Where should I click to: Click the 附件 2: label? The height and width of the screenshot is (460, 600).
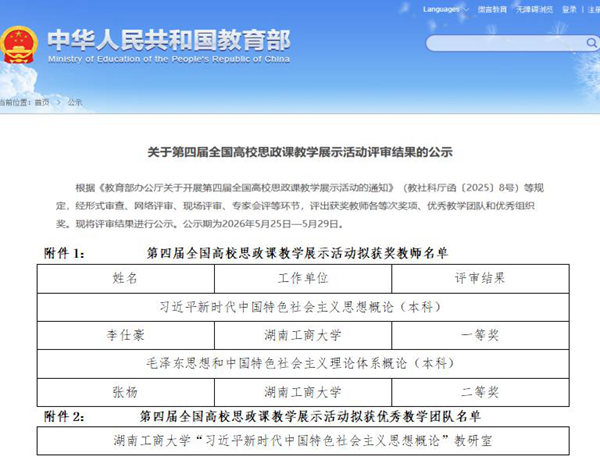64,416
